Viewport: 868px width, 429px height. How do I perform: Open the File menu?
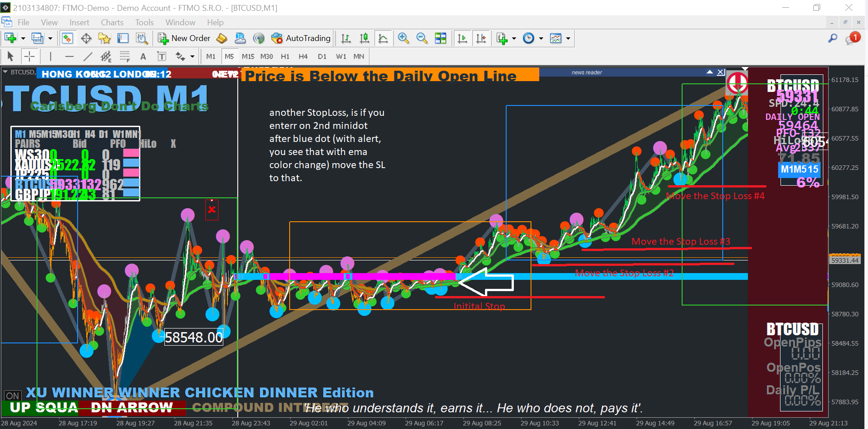point(23,23)
